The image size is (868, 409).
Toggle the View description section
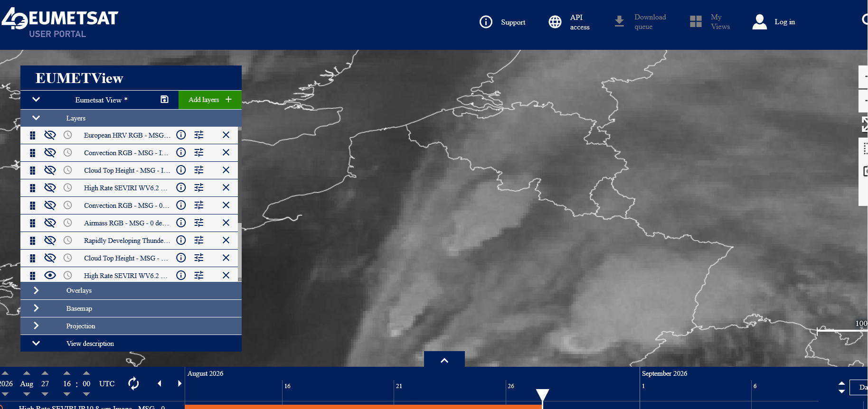coord(36,343)
